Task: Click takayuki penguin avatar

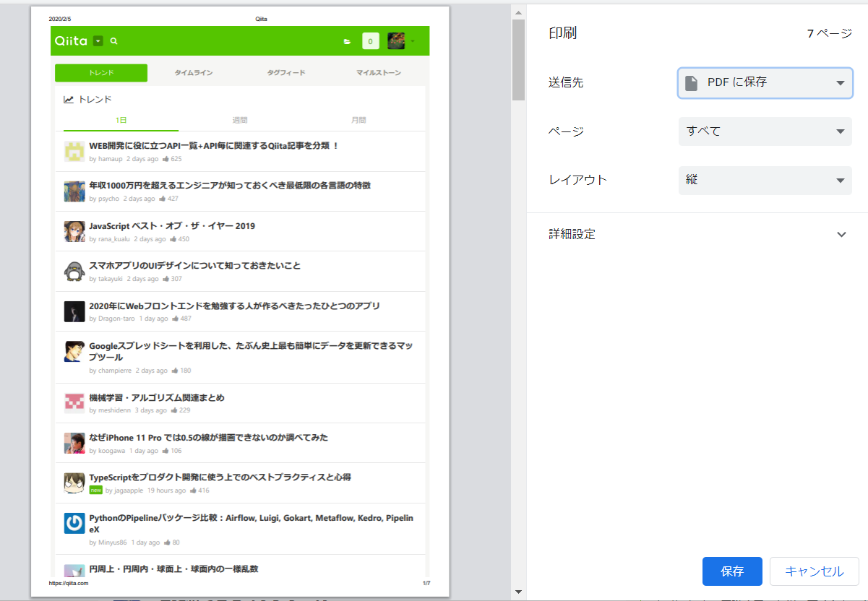Action: 74,272
